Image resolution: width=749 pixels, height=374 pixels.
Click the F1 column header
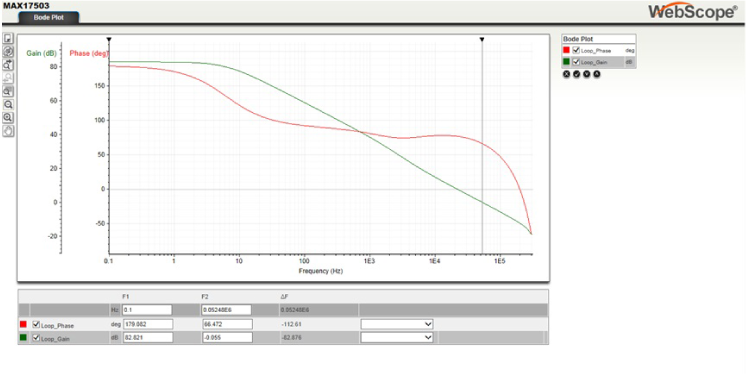click(126, 297)
